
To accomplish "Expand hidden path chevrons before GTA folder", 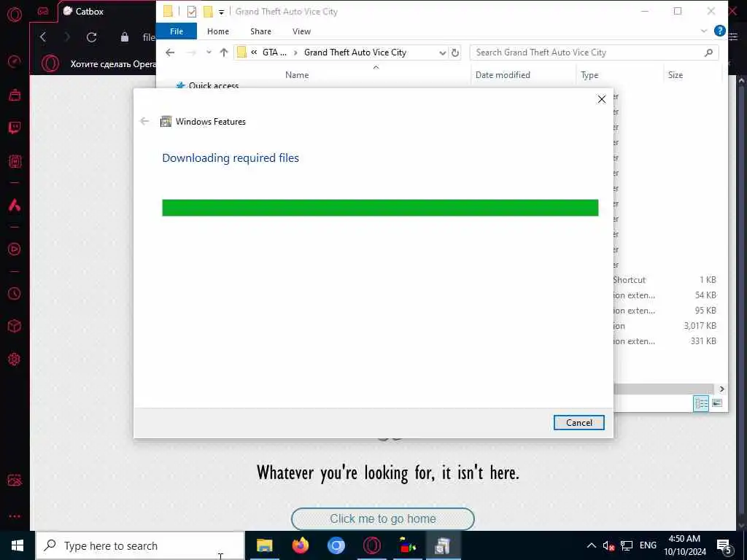I will 254,52.
